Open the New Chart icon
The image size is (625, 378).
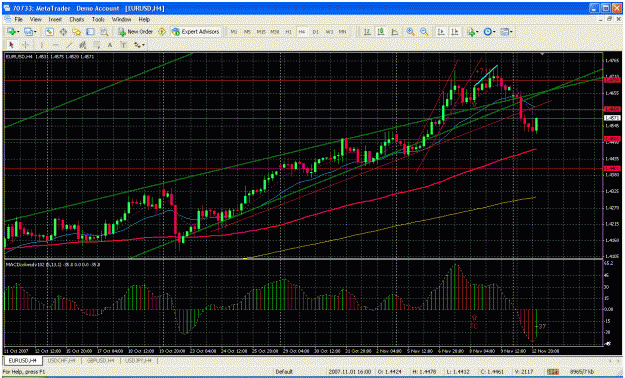pos(11,32)
